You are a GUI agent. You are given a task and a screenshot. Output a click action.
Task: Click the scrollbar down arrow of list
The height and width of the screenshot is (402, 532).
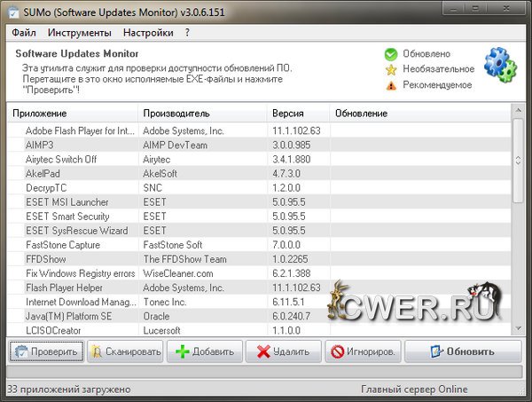[517, 330]
